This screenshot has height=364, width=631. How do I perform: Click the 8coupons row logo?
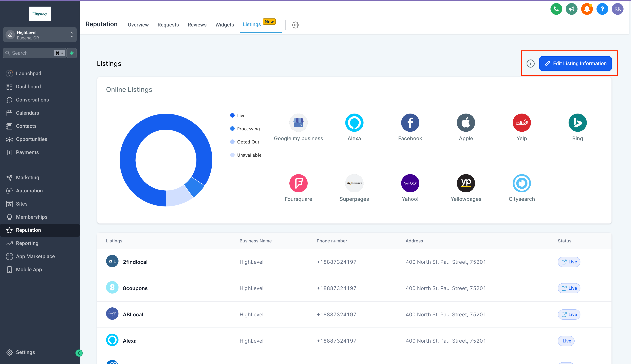pyautogui.click(x=112, y=288)
